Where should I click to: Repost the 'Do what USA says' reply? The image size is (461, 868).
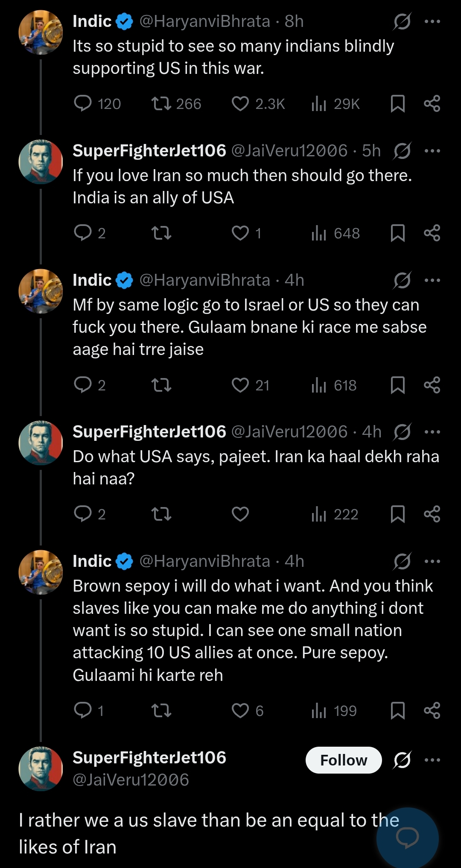pos(161,514)
